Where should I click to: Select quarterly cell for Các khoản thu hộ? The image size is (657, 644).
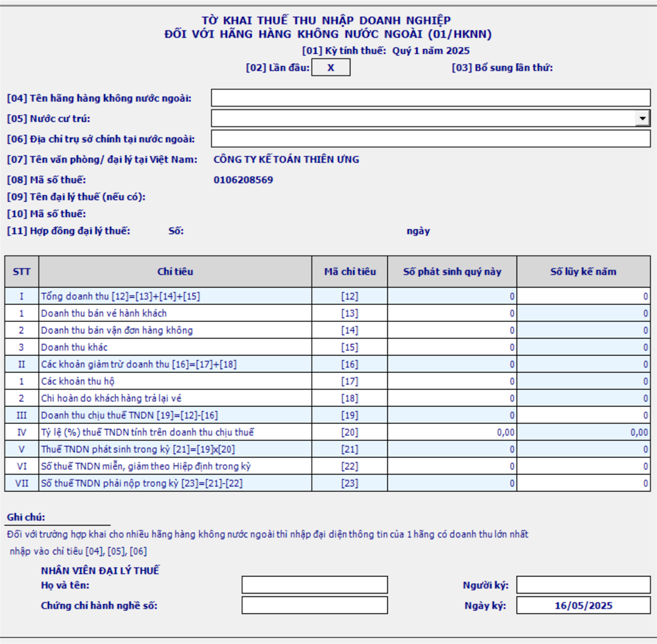[451, 381]
